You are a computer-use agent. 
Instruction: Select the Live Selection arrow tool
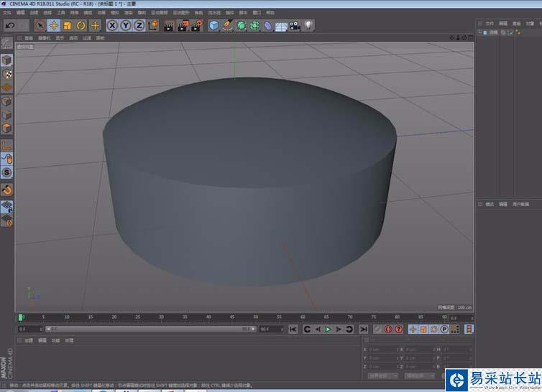(40, 26)
